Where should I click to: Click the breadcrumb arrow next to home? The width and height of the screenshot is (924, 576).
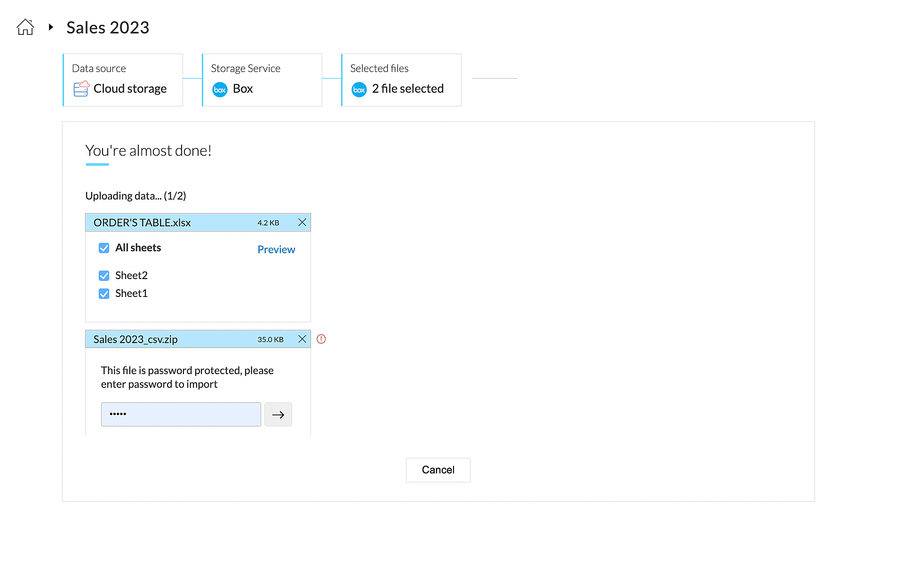point(51,27)
